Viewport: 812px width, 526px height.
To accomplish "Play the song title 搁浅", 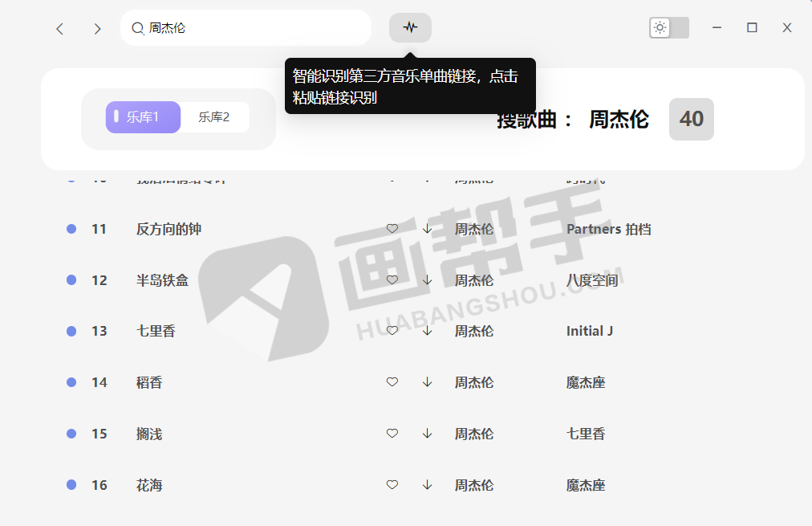I will [149, 434].
